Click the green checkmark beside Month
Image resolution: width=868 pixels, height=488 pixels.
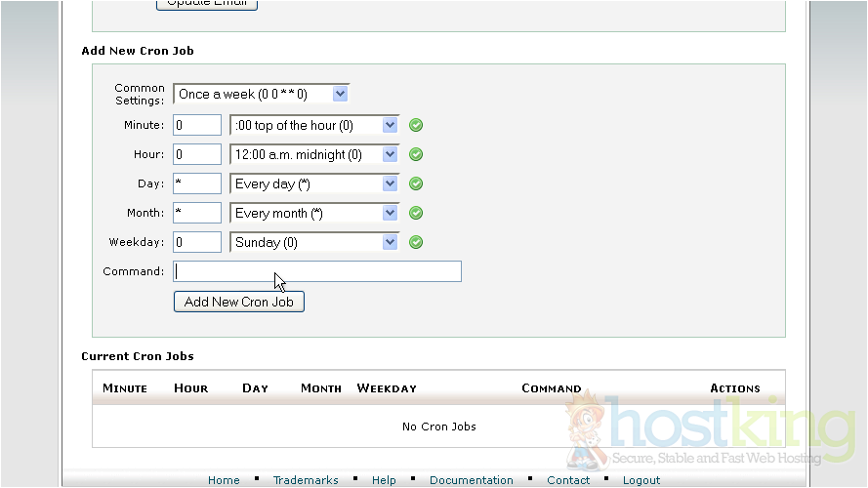(416, 213)
